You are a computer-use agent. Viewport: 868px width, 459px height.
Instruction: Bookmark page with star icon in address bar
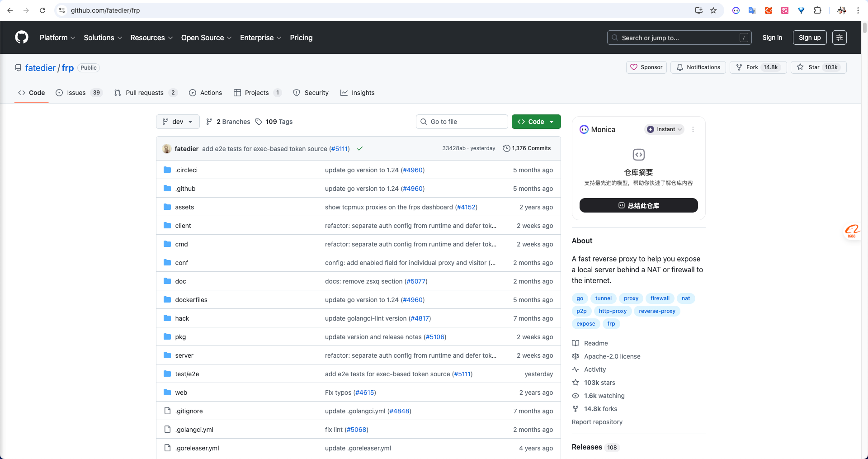(x=713, y=10)
